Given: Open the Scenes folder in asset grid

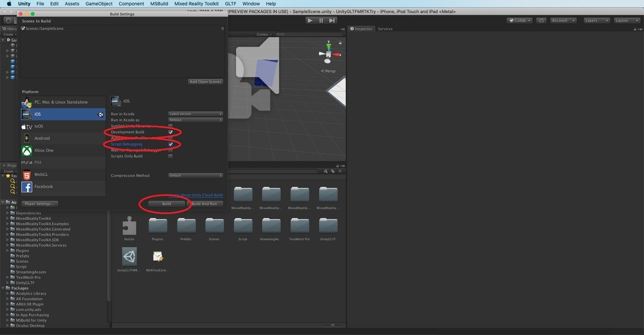Looking at the screenshot, I should 214,226.
